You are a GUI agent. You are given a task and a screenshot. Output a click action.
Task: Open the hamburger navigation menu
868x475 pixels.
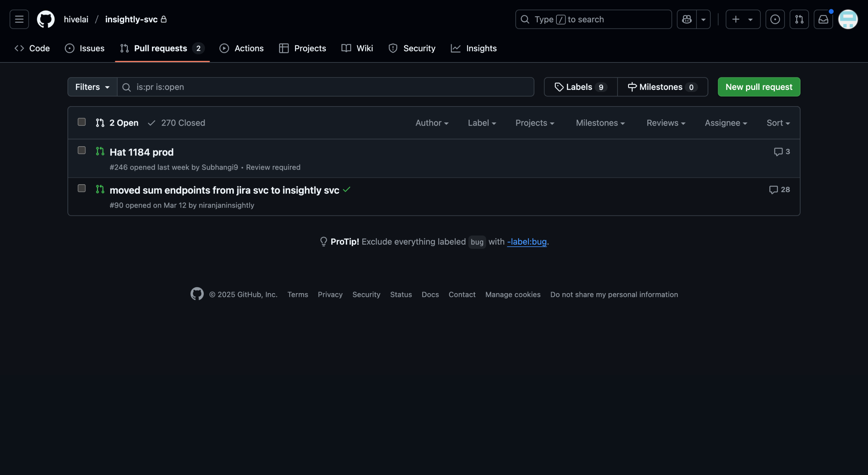pos(19,19)
